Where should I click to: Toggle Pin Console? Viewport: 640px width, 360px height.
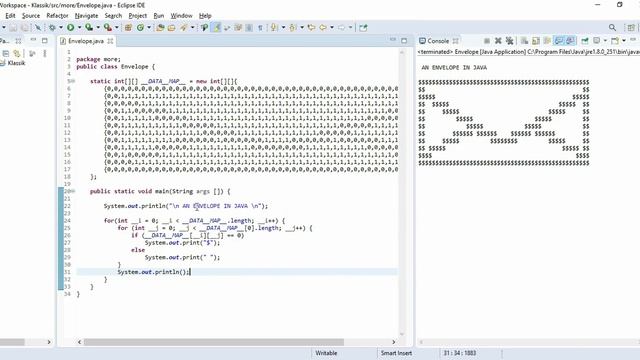(x=584, y=41)
